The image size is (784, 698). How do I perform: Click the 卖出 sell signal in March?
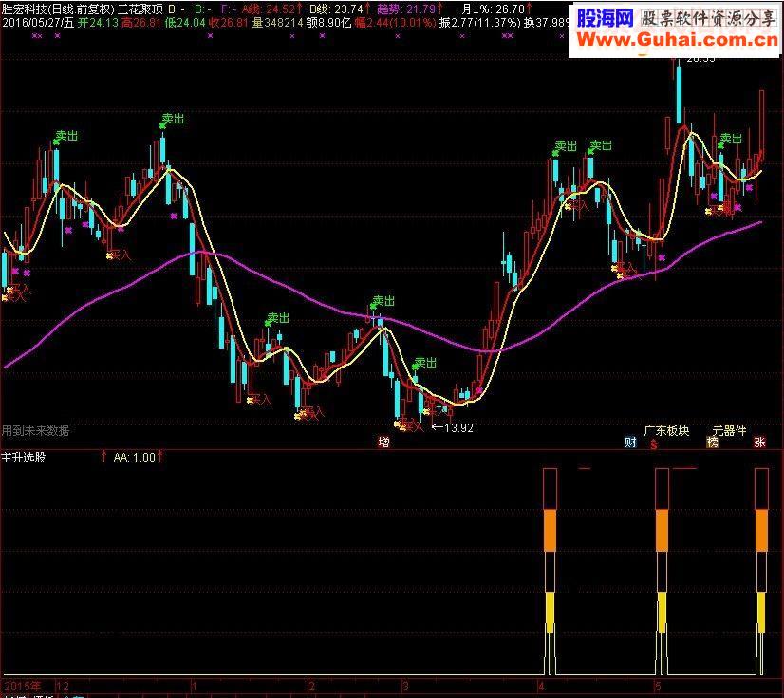425,362
